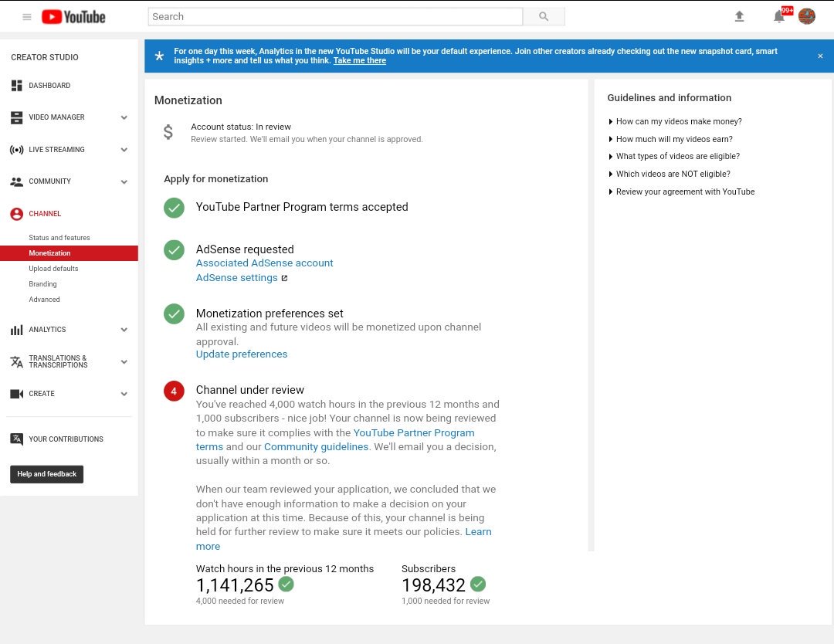
Task: Click '1,000 needed for review' text
Action: coord(446,601)
